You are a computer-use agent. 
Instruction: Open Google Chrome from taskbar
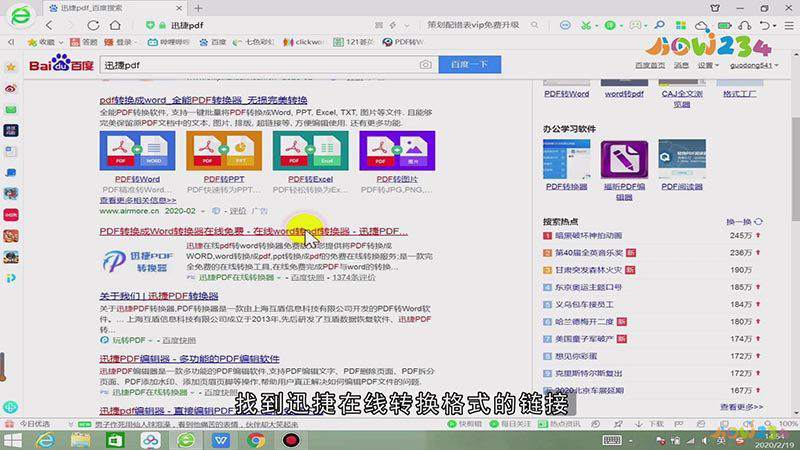pyautogui.click(x=256, y=440)
